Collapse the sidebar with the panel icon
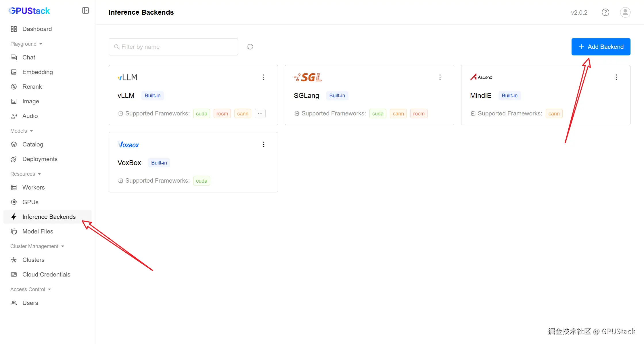Viewport: 644px width, 344px height. (x=85, y=11)
